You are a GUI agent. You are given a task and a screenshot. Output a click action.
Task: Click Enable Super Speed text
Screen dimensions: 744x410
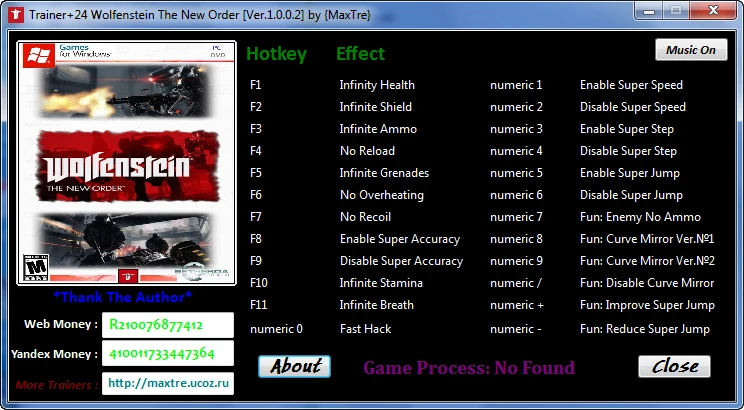(631, 85)
